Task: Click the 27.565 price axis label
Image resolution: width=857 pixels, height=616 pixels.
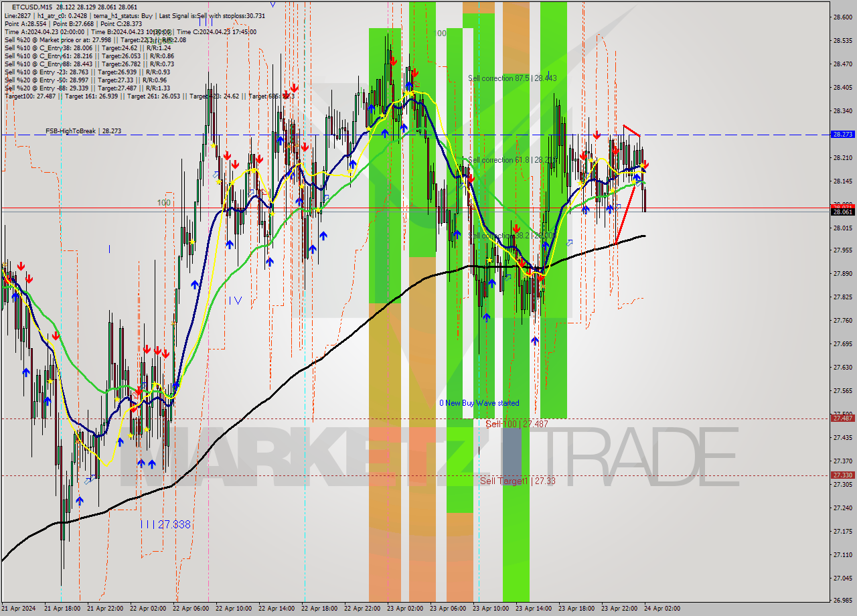Action: [842, 391]
